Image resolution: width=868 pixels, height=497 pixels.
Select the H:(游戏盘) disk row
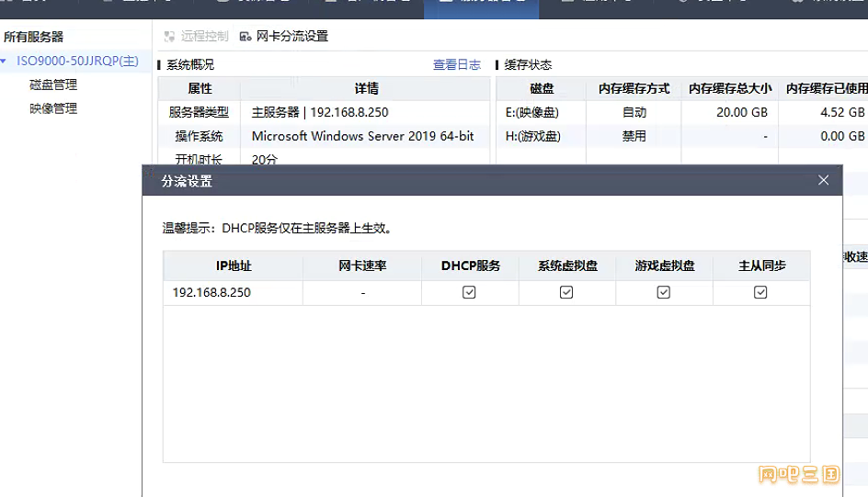pos(532,136)
